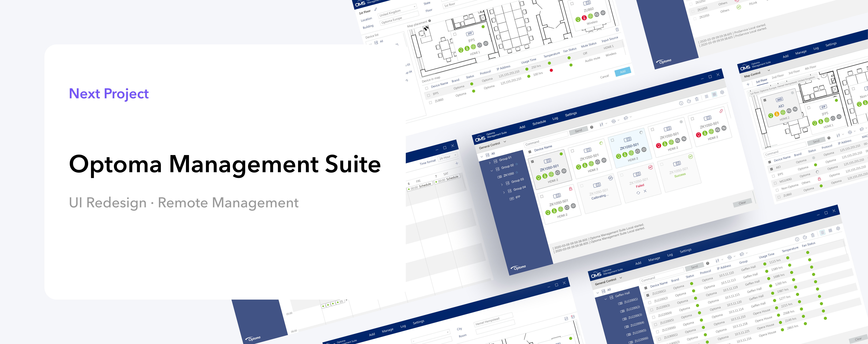Click plus add-floor icon in Map Control window

click(x=748, y=85)
